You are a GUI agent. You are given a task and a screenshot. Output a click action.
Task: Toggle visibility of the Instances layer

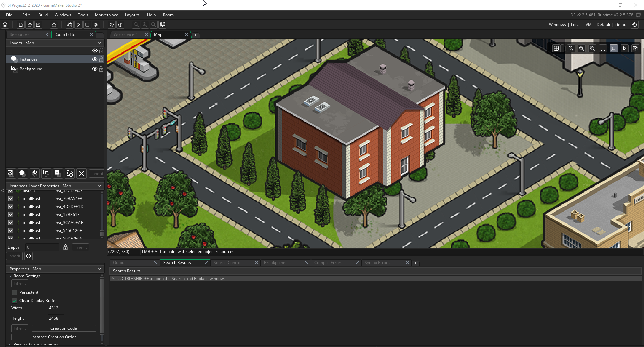95,59
